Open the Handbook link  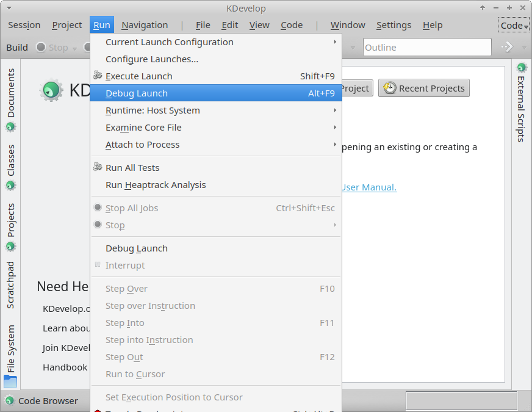[x=65, y=367]
